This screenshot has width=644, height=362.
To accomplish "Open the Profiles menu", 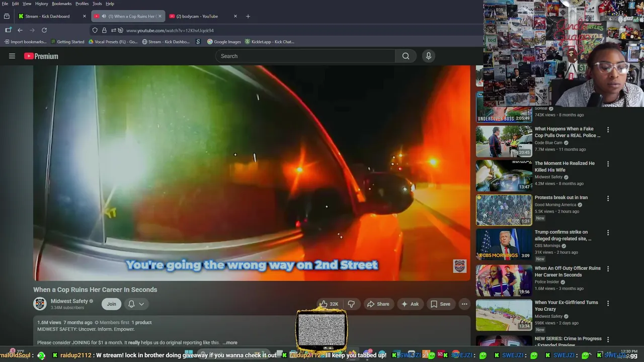I will coord(82,4).
